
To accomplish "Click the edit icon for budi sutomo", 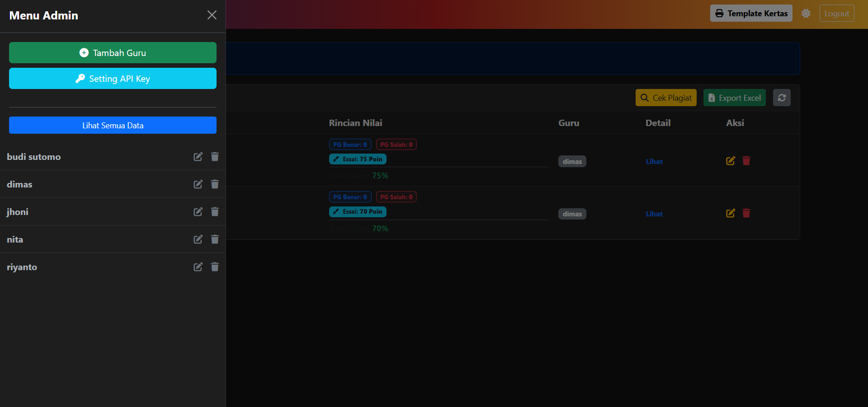I will pos(198,157).
